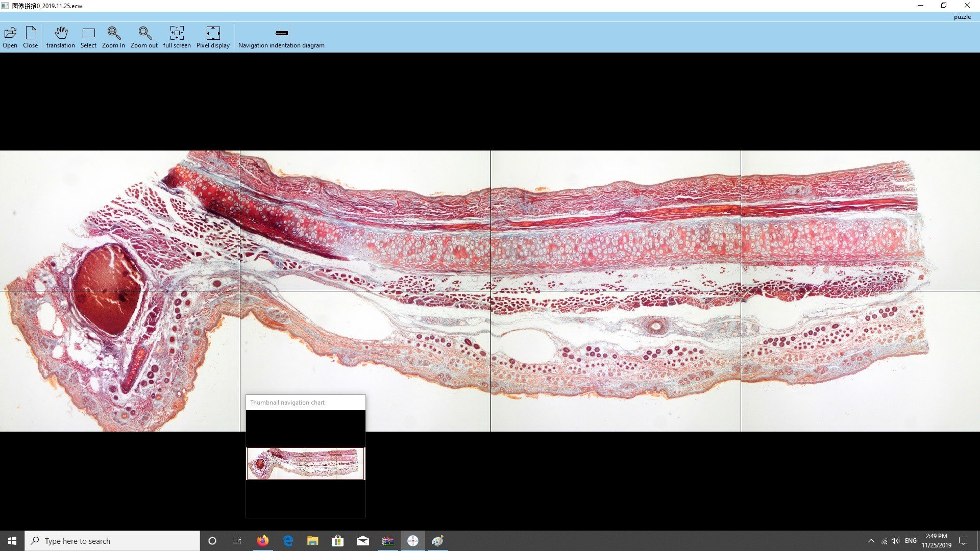Open a file with the Open tool
The height and width of the screenshot is (551, 980).
point(10,38)
